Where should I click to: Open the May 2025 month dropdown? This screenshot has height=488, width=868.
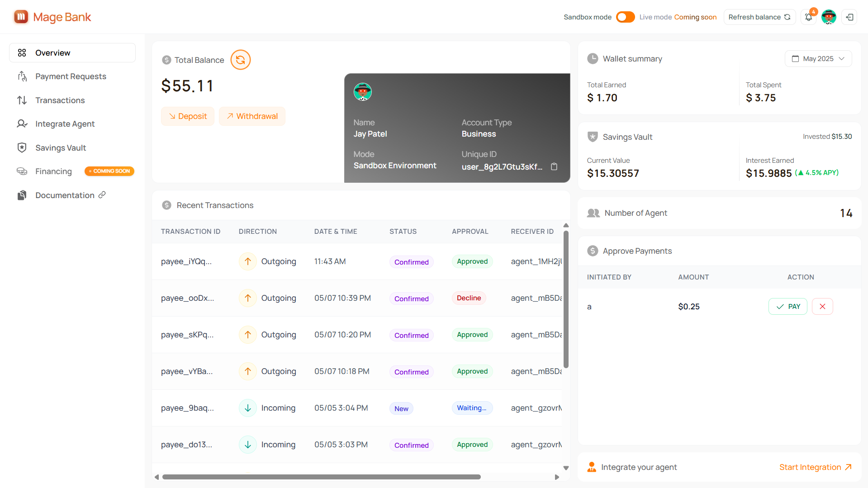point(818,59)
